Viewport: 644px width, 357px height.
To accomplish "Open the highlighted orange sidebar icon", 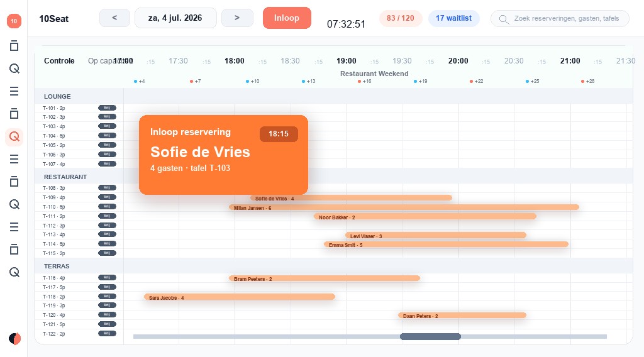I will [14, 136].
